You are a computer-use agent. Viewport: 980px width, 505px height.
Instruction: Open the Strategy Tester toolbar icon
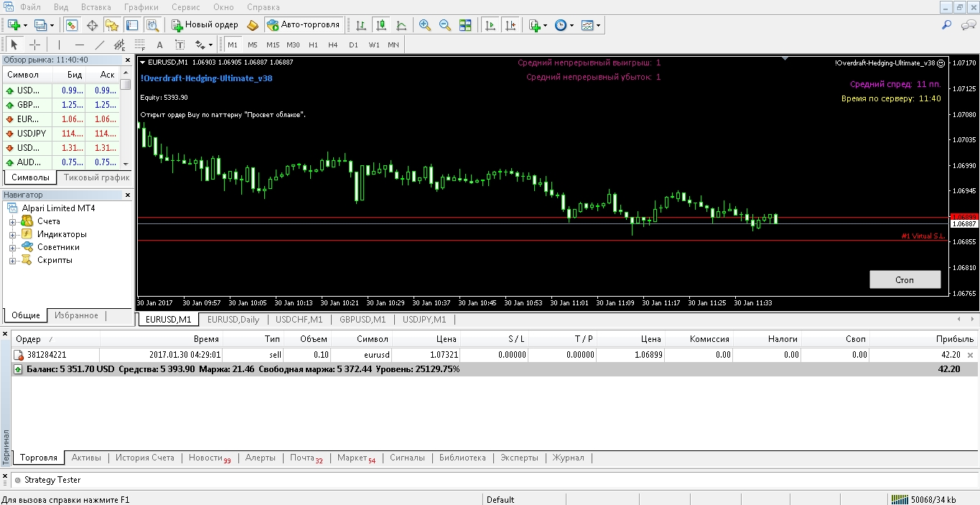click(152, 25)
